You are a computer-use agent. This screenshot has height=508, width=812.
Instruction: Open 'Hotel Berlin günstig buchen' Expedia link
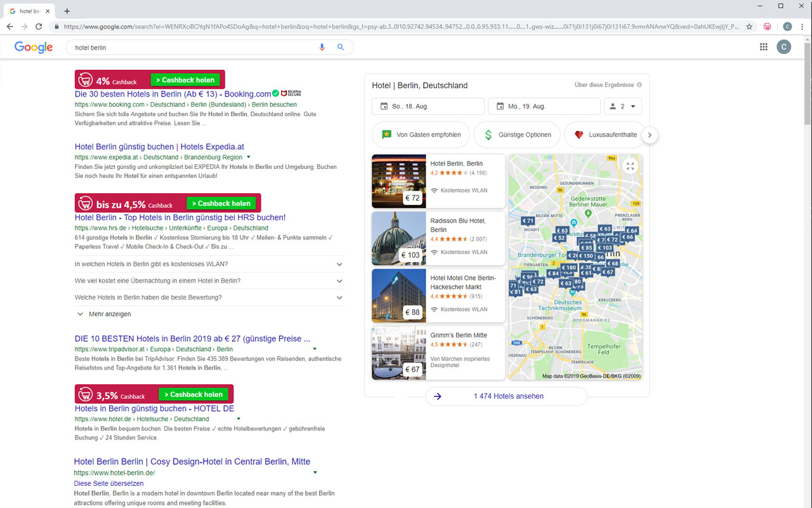pos(159,147)
